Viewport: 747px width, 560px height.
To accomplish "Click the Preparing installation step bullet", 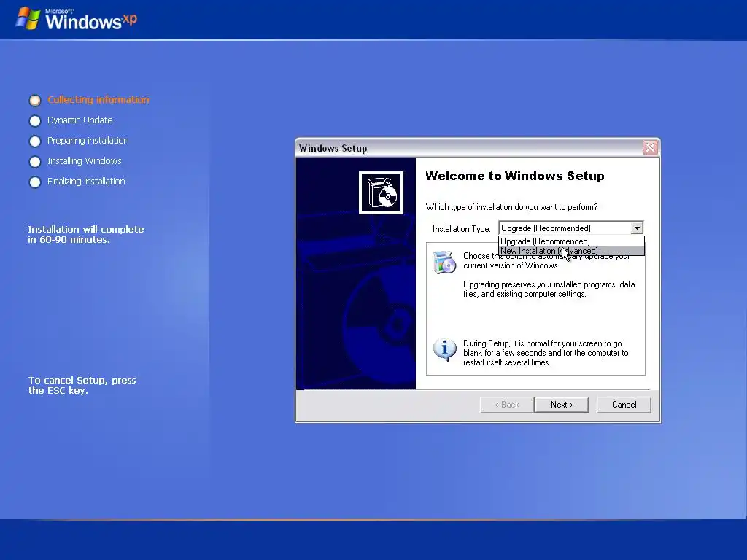I will (x=35, y=141).
